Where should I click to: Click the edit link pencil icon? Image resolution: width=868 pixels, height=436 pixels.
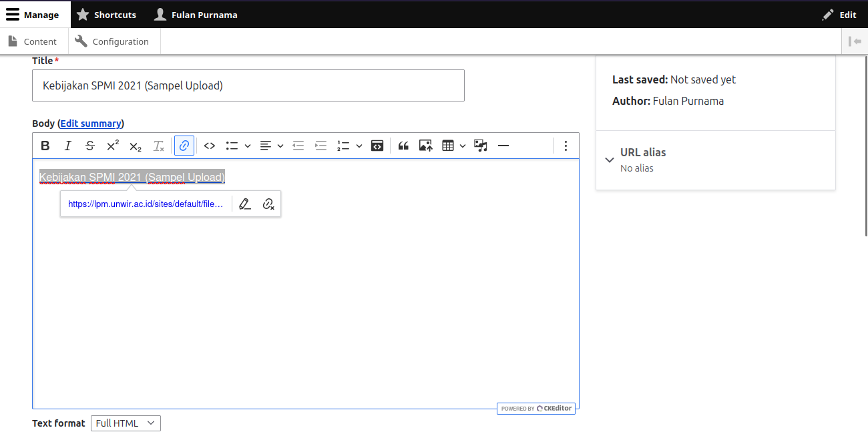click(245, 204)
